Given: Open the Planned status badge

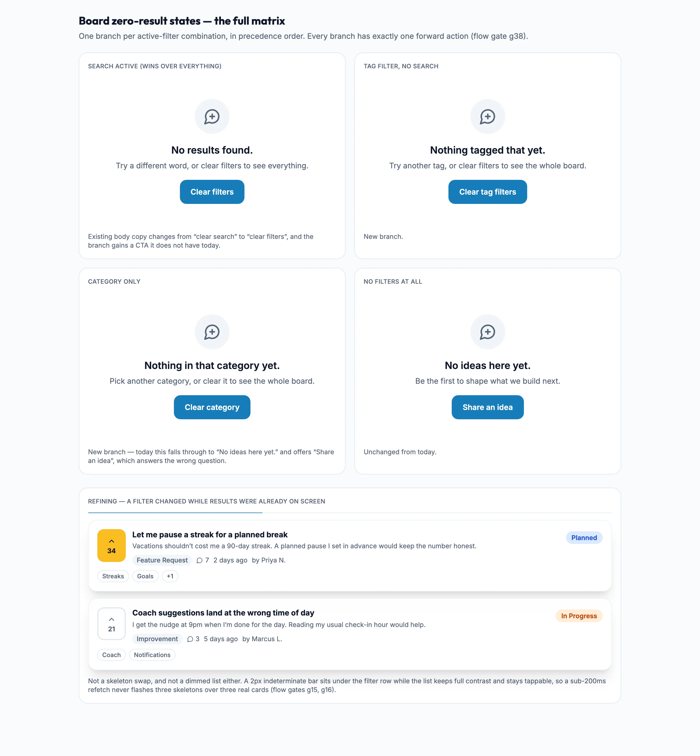Looking at the screenshot, I should [x=584, y=538].
